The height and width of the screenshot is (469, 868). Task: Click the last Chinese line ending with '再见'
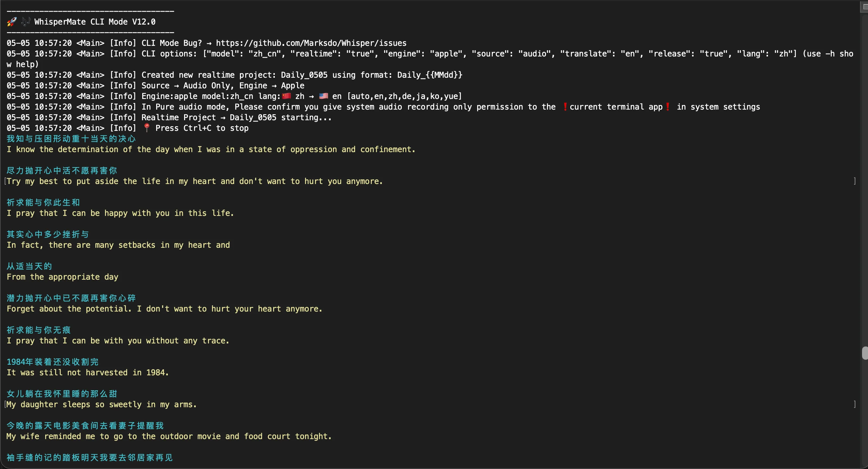point(90,458)
